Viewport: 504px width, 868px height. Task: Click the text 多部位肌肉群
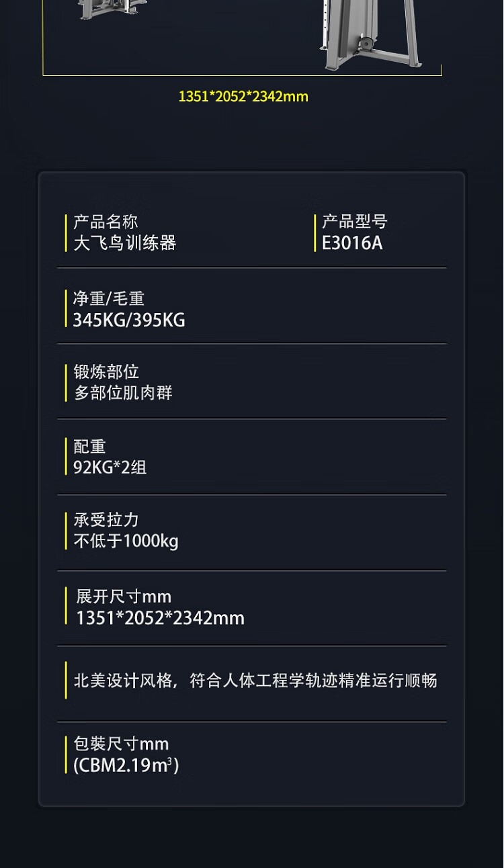123,393
